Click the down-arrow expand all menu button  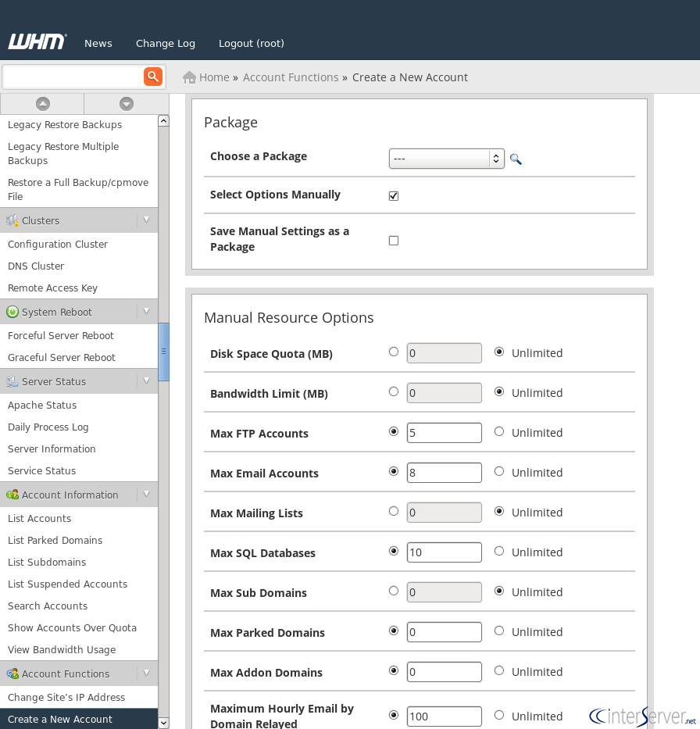(127, 104)
